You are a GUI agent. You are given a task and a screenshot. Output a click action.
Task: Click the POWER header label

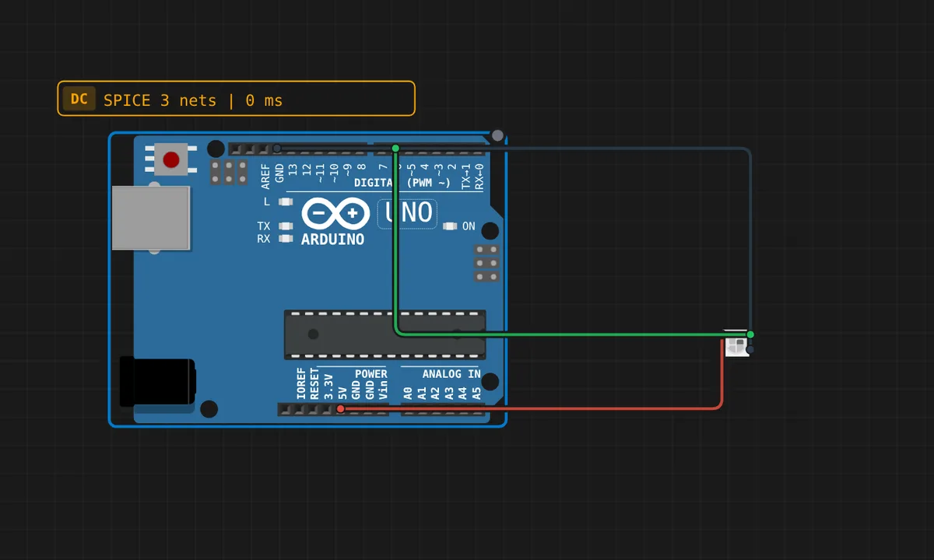(x=371, y=374)
